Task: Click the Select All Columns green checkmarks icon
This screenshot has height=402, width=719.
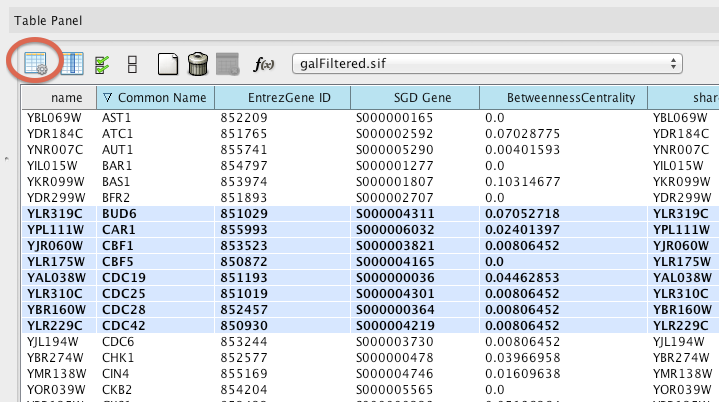Action: click(x=102, y=64)
